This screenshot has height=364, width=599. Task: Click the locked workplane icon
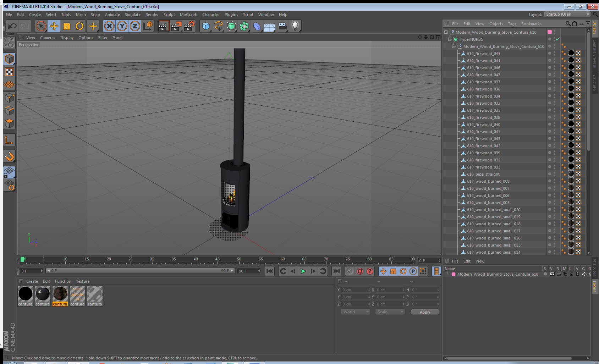9,172
